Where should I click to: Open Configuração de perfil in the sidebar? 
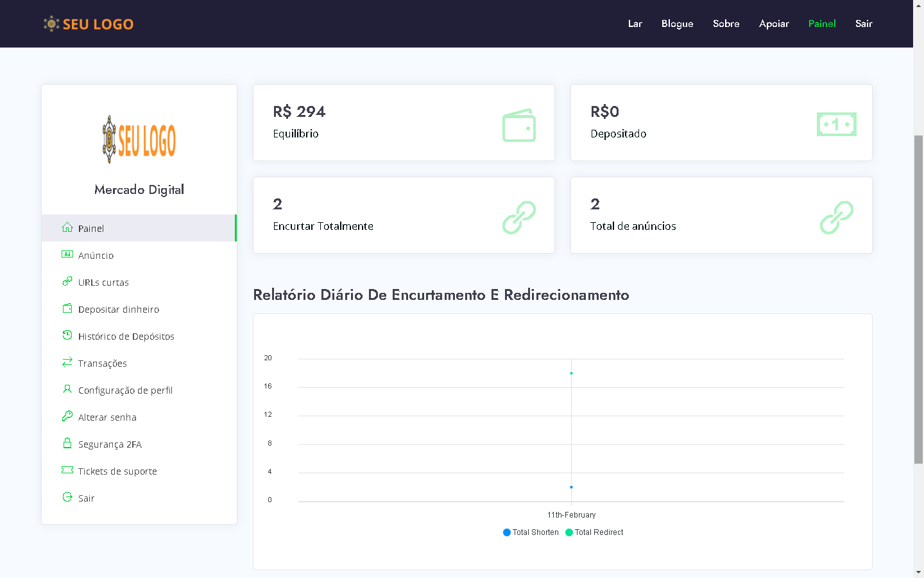coord(125,390)
